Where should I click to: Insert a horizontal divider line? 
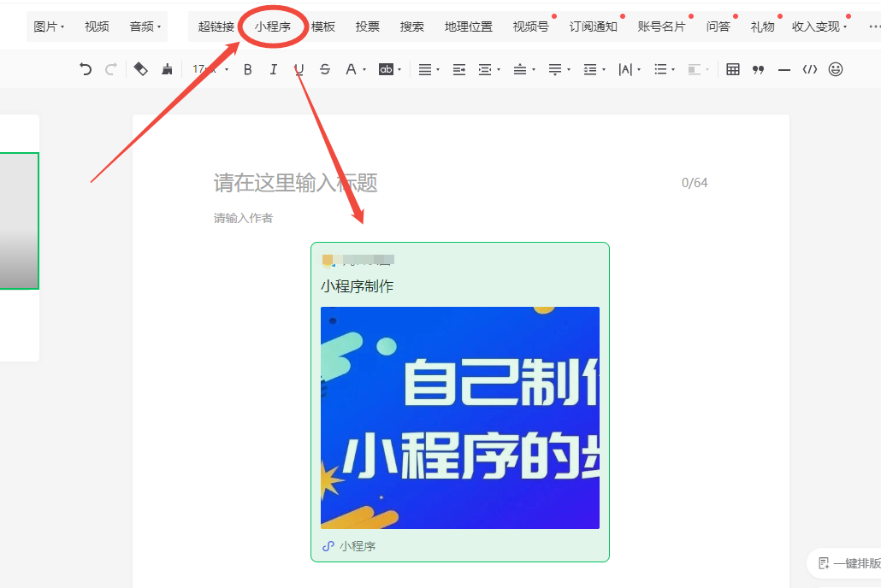784,69
